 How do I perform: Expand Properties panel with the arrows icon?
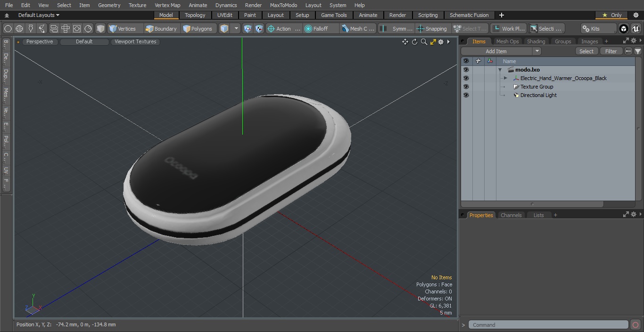click(x=626, y=215)
